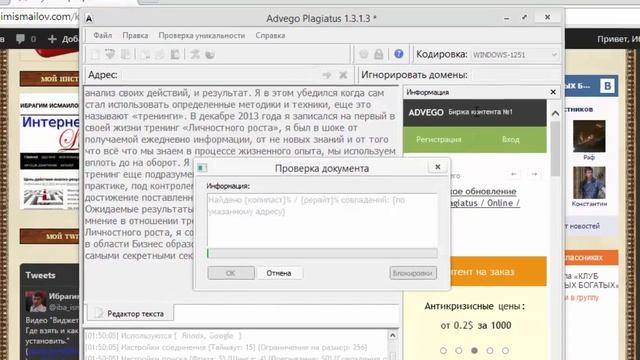Click the padlock icon in the toolbar
This screenshot has height=360, width=640.
379,54
